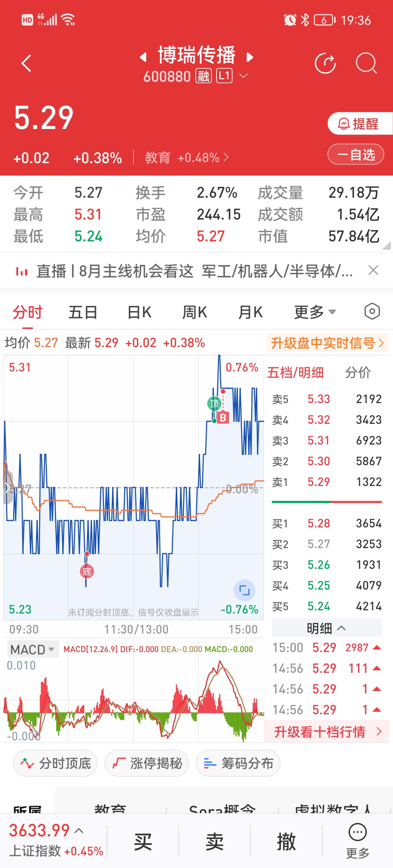Select 卖5 5.33 order row

click(x=327, y=399)
